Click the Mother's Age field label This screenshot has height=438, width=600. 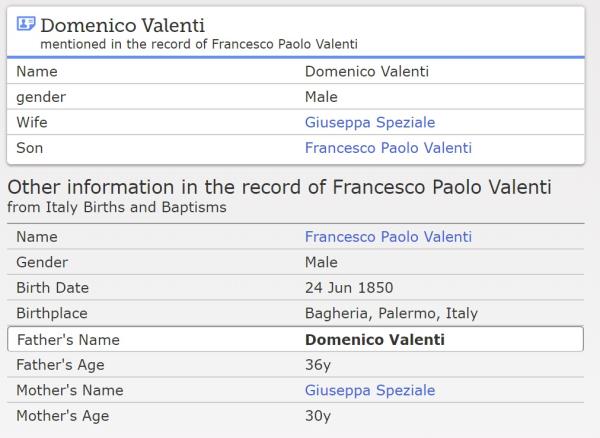[x=63, y=416]
